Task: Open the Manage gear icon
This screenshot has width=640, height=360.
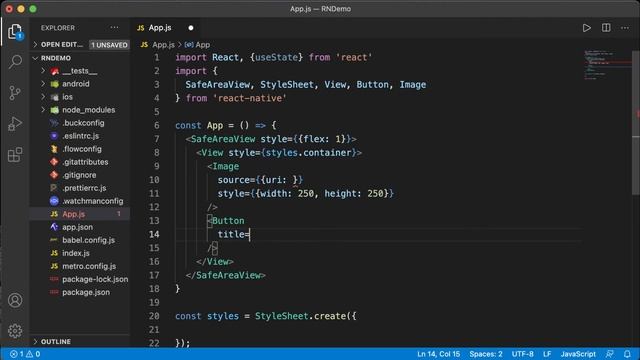Action: [x=15, y=331]
